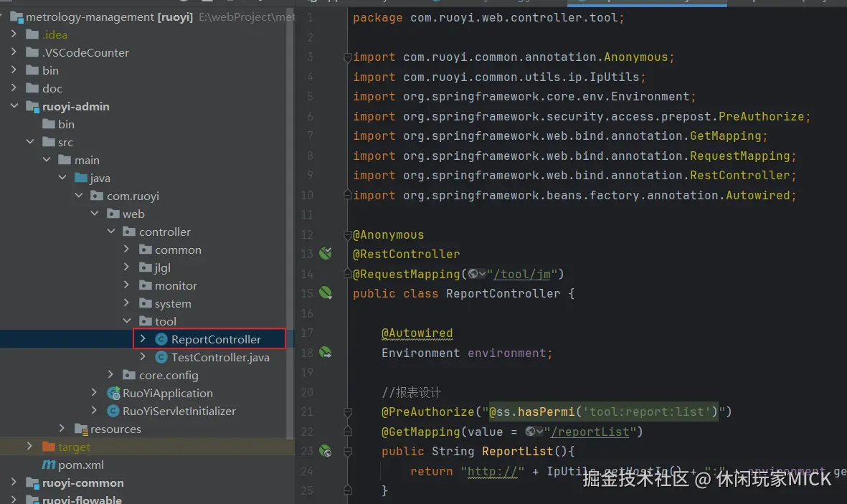This screenshot has height=504, width=847.
Task: Click the ruoyi-admin module folder icon
Action: 33,106
